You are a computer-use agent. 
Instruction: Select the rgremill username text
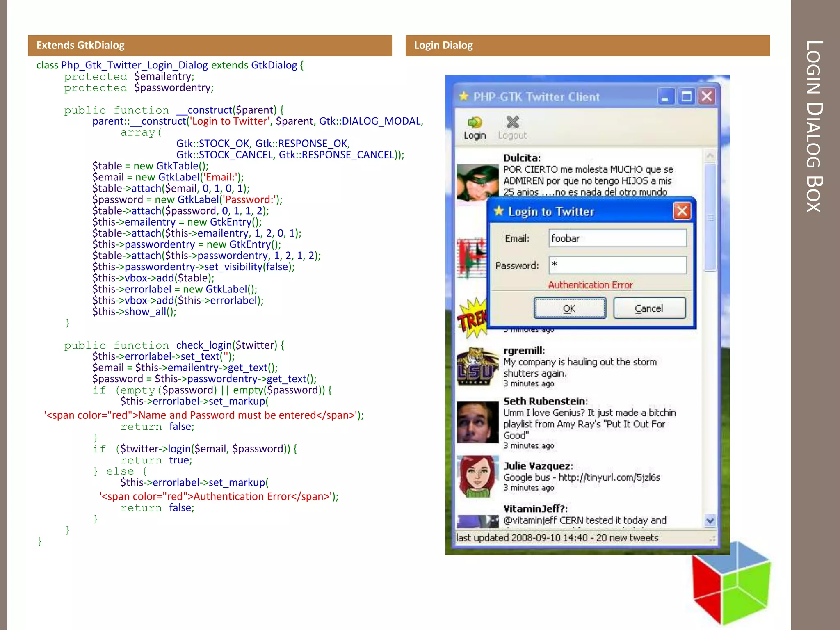tap(524, 351)
